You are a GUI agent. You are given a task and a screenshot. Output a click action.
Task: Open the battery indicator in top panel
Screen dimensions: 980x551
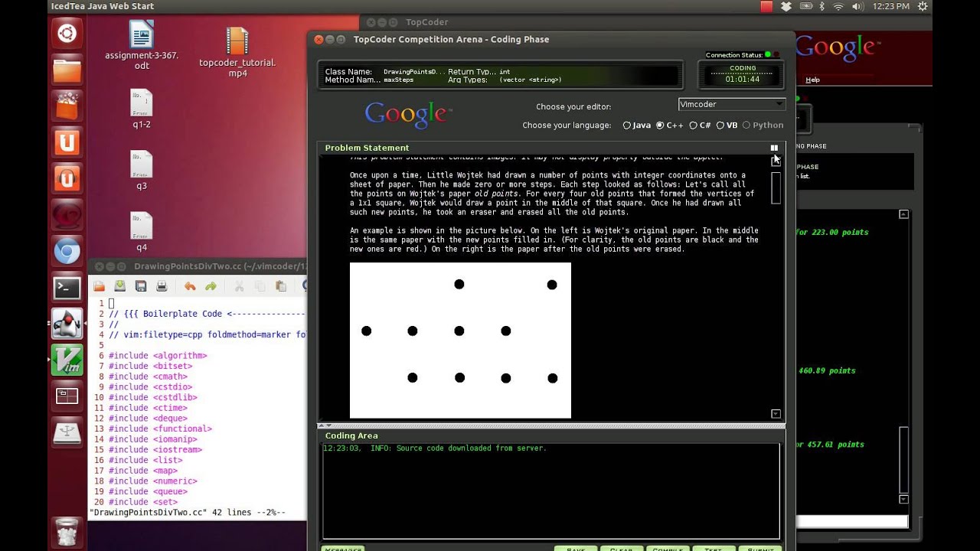point(806,6)
